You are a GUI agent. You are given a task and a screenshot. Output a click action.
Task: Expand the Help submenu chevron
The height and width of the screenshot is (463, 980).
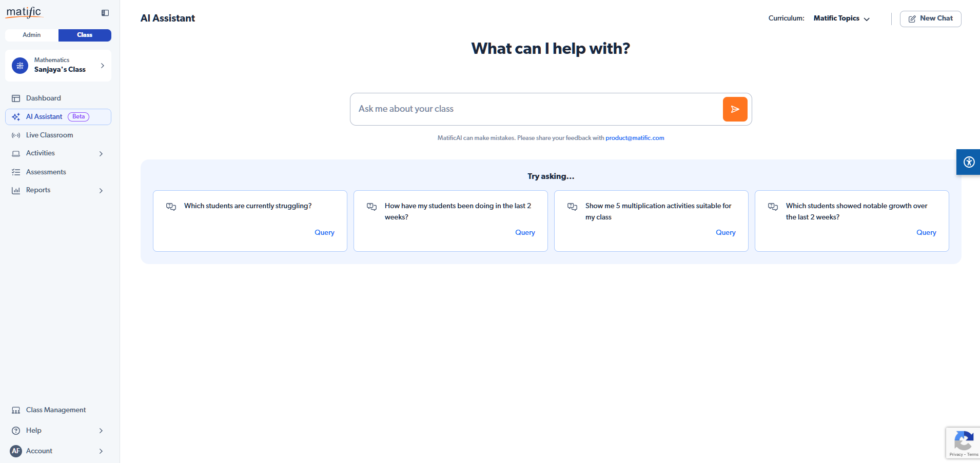point(101,431)
